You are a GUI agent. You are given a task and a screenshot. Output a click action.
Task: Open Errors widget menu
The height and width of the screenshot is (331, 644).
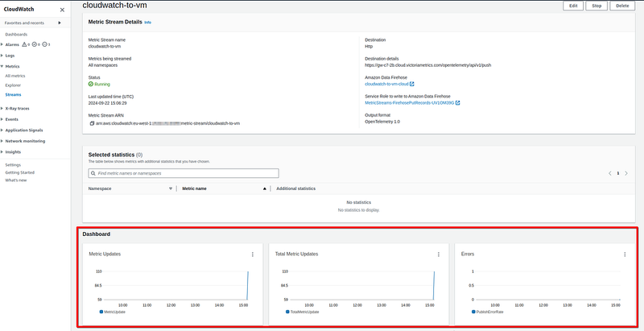pos(625,254)
